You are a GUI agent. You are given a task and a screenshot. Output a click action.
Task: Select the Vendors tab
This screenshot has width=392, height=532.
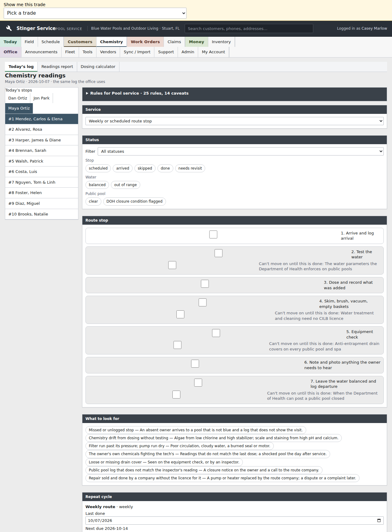pos(108,52)
